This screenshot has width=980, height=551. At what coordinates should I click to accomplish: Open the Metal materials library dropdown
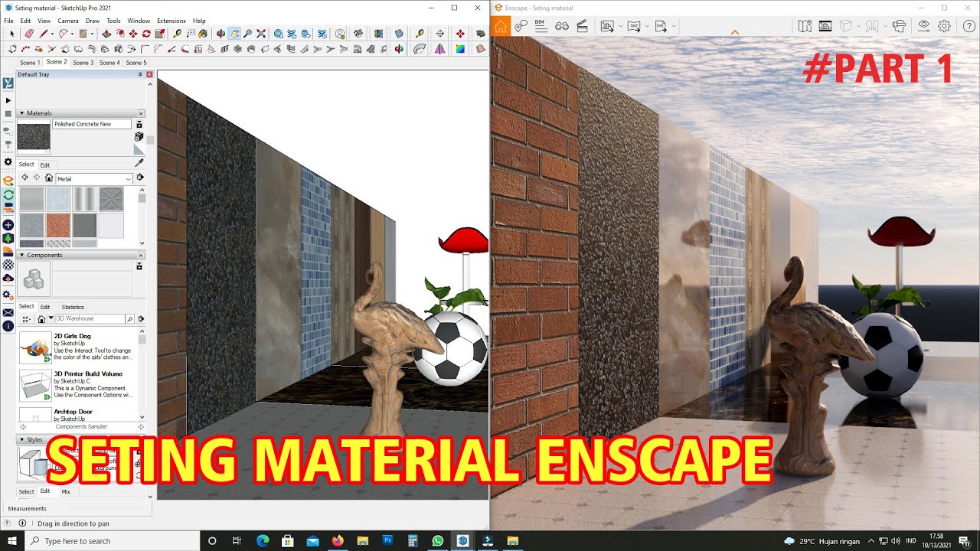pyautogui.click(x=93, y=179)
